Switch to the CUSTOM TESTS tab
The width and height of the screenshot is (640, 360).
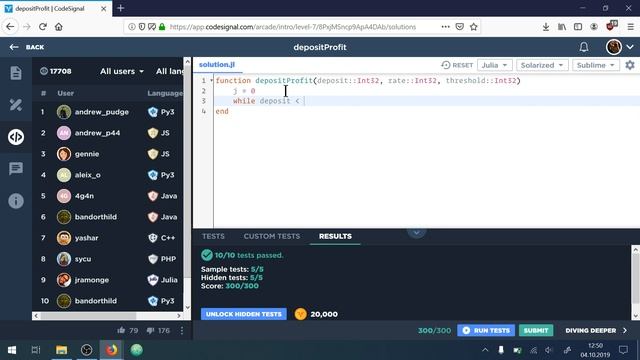[x=272, y=236]
